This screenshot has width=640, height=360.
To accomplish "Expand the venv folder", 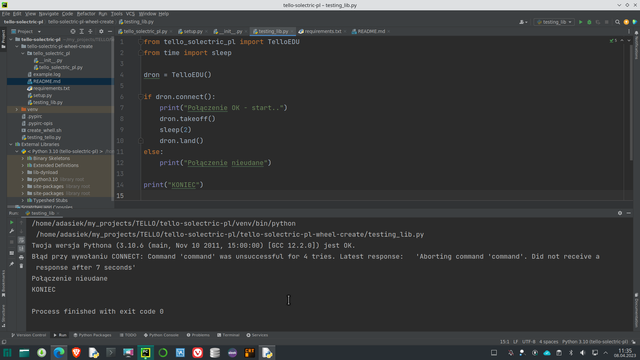I will (x=17, y=109).
